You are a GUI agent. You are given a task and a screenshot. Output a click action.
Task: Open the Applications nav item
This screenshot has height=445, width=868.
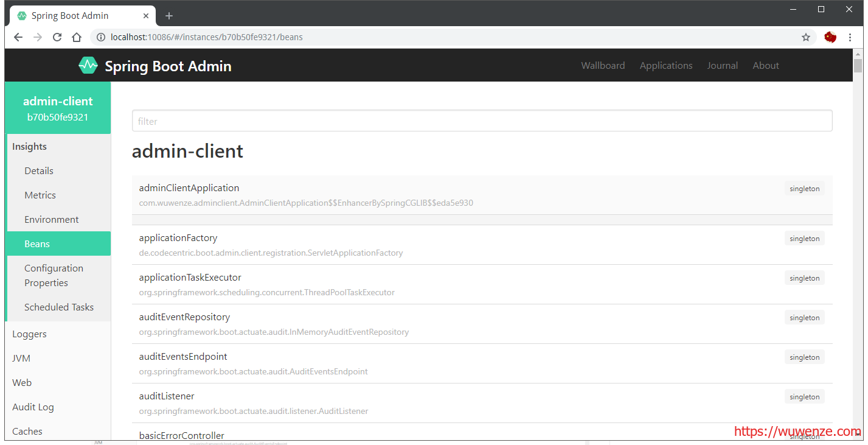tap(666, 65)
